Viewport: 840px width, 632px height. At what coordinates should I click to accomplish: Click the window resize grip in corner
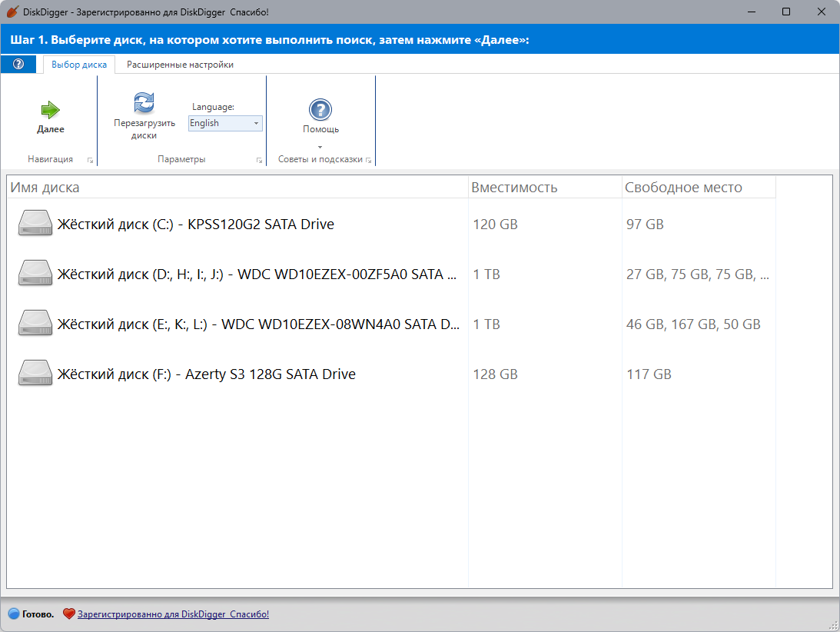[833, 625]
